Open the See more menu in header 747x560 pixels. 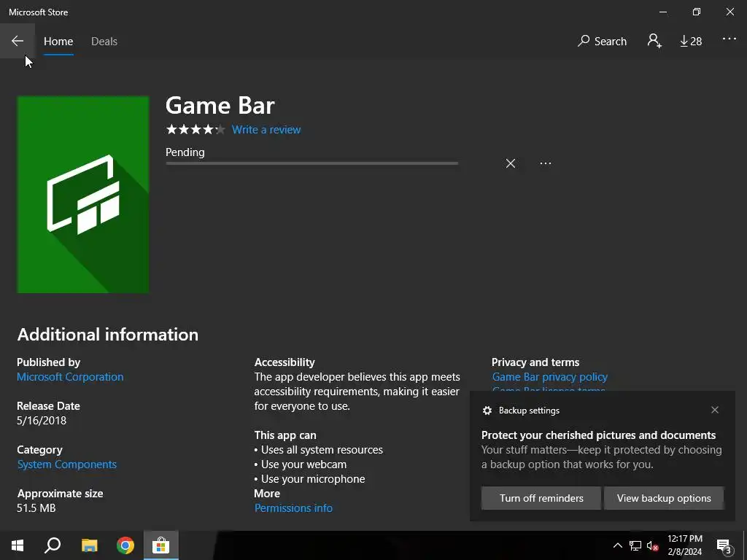[729, 39]
